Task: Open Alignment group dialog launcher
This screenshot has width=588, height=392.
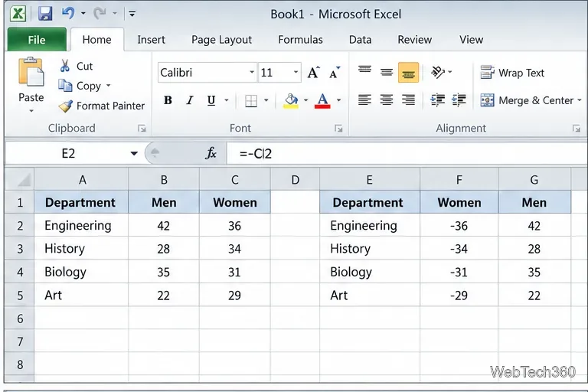Action: (577, 129)
